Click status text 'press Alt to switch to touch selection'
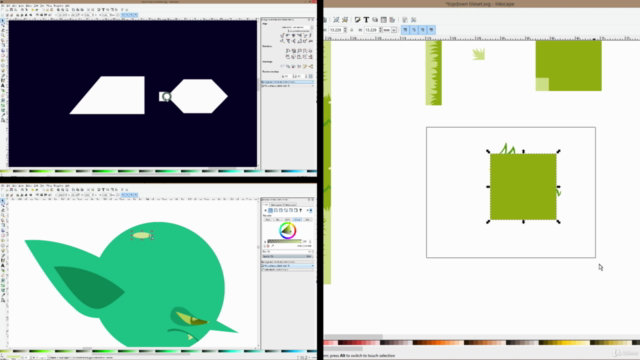 [362, 356]
